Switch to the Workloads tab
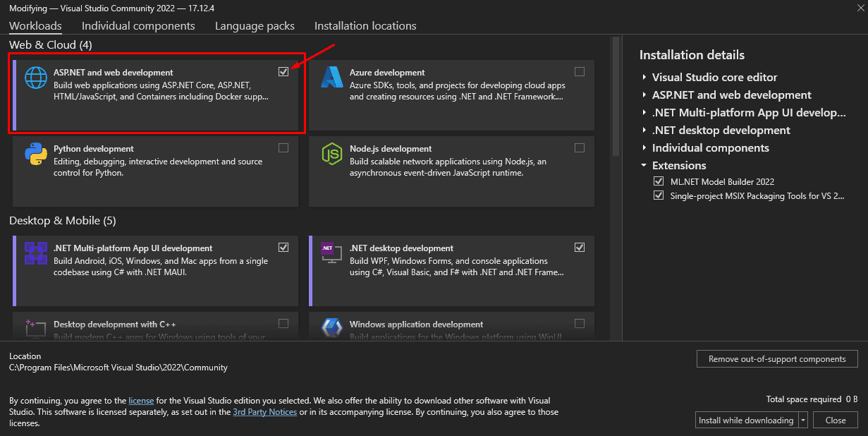The width and height of the screenshot is (868, 436). click(x=35, y=25)
